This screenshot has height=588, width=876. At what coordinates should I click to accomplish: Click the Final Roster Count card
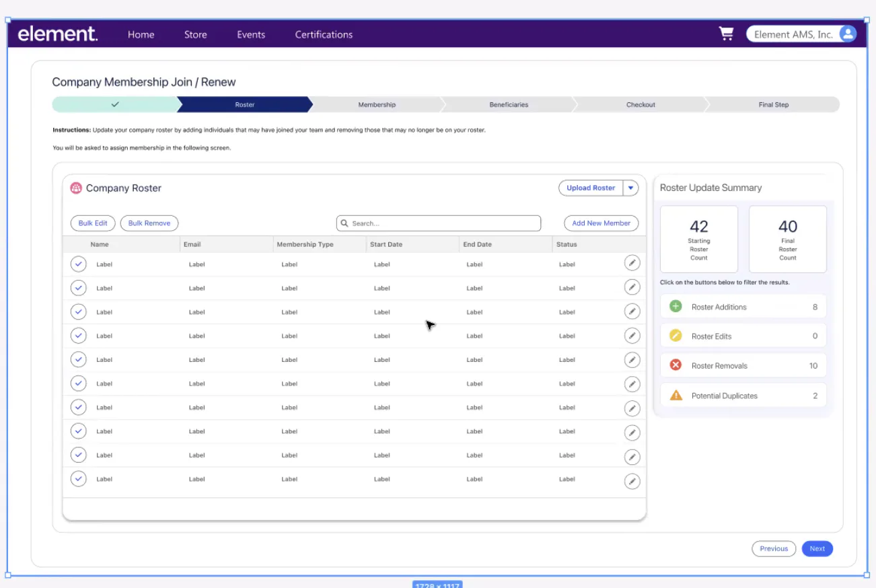tap(788, 239)
